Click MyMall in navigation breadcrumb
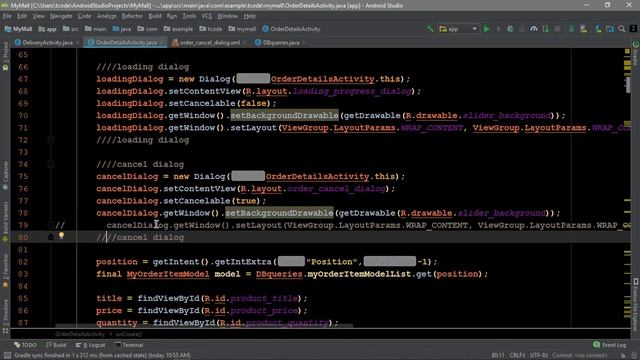The image size is (640, 360). click(18, 29)
